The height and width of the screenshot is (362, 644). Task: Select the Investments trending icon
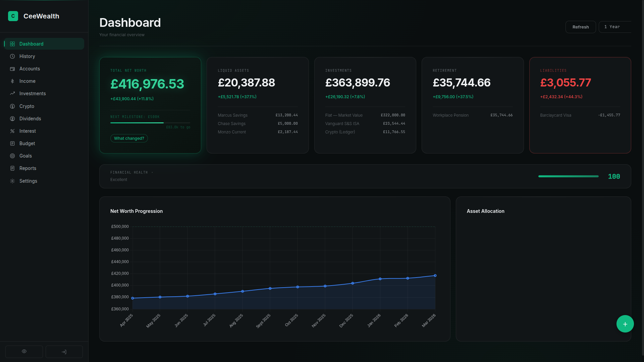(12, 94)
